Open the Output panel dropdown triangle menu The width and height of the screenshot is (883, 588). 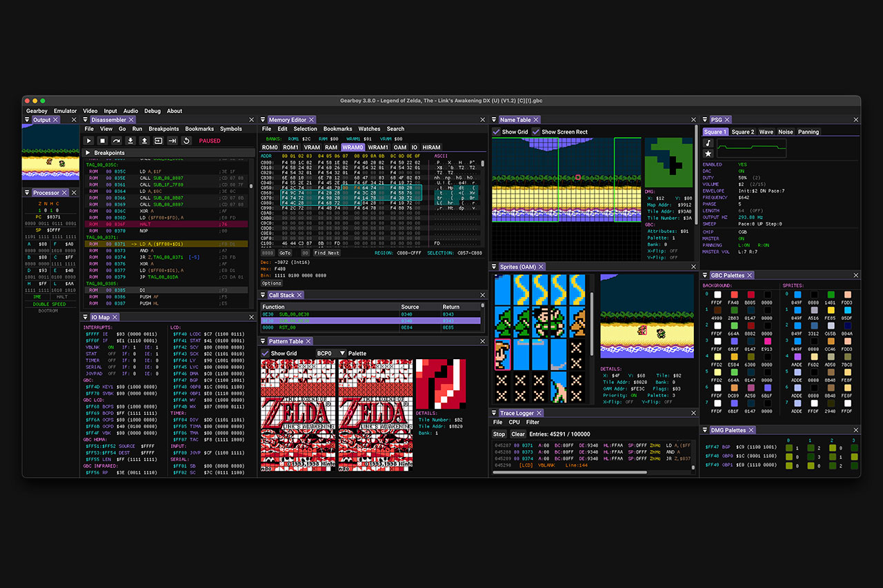click(28, 120)
